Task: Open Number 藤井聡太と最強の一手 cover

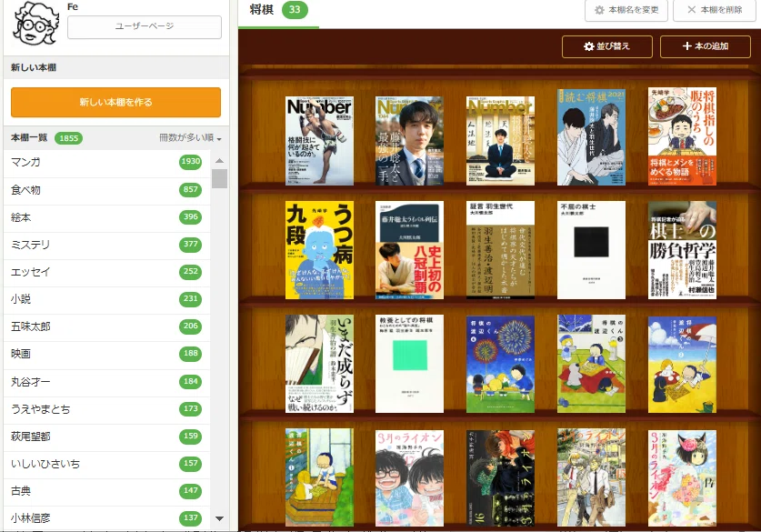Action: tap(410, 141)
